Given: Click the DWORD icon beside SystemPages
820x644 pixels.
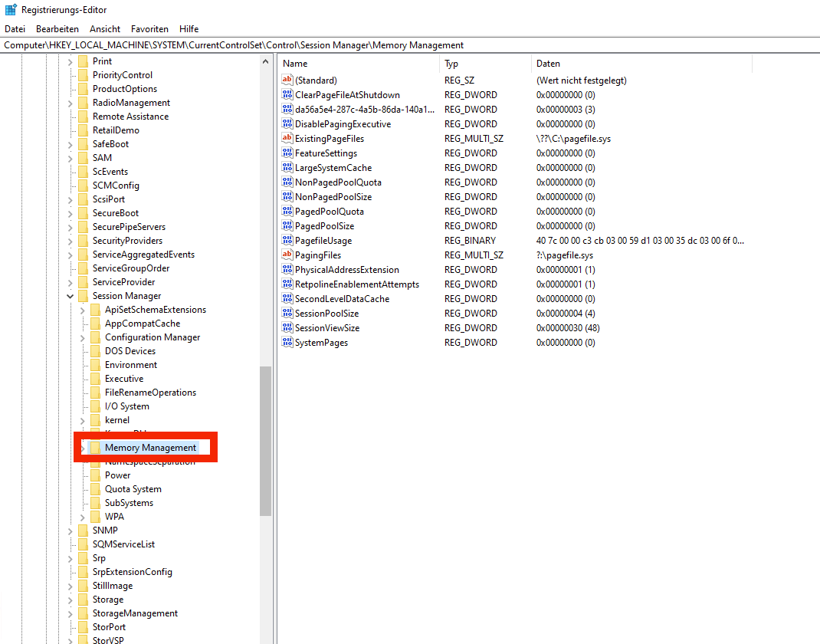Looking at the screenshot, I should point(289,342).
